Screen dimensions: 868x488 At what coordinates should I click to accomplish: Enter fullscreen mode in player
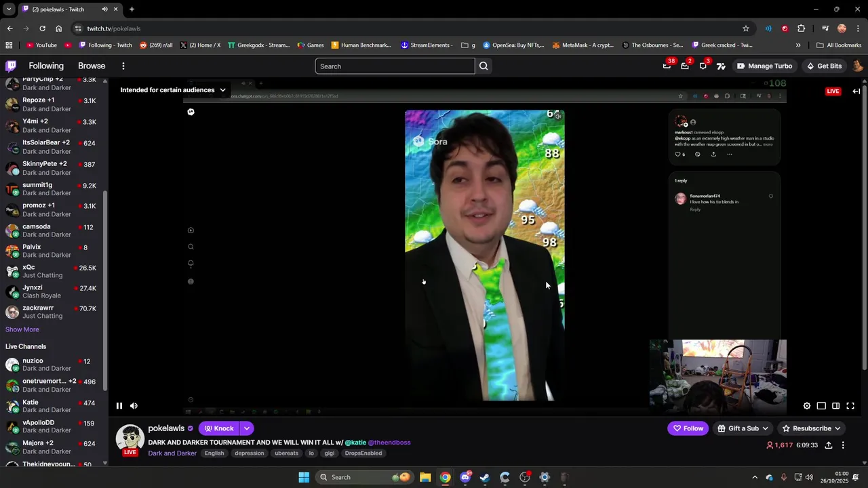click(x=850, y=406)
